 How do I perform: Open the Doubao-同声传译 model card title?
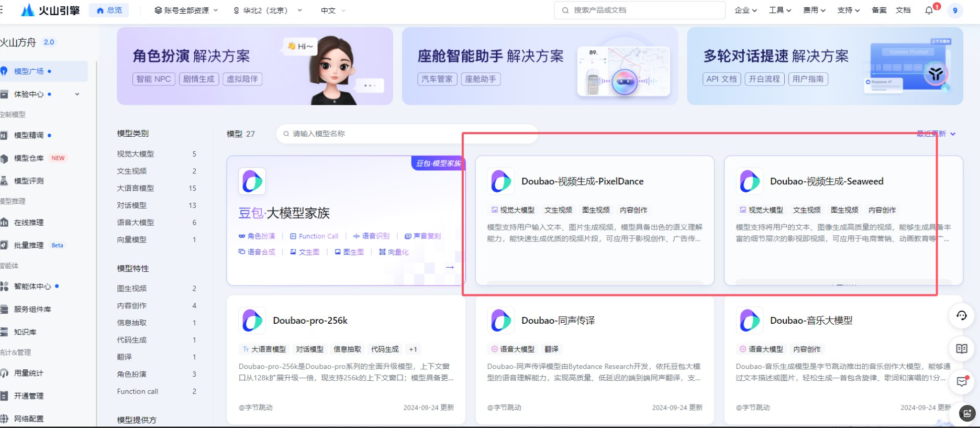click(558, 321)
